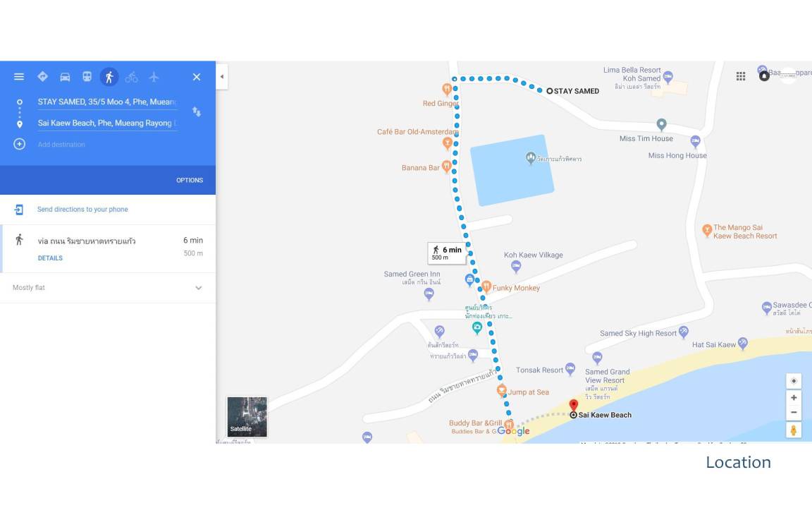Select transit travel mode train icon
Screen dimensions: 812x508
point(87,77)
